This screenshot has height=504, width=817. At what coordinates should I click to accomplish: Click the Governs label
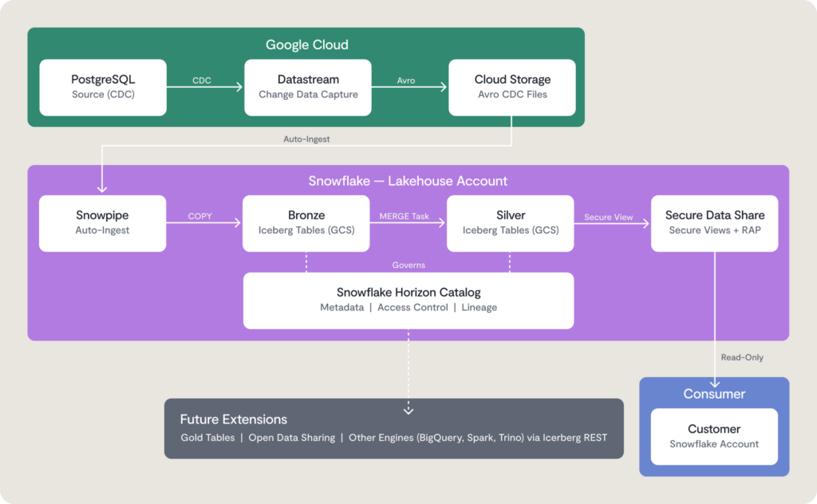(x=408, y=265)
